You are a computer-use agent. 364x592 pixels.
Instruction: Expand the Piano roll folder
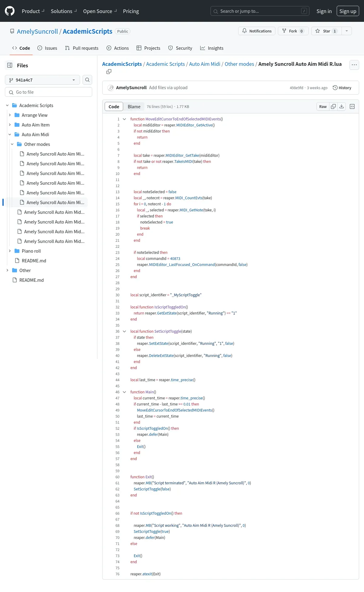(10, 251)
